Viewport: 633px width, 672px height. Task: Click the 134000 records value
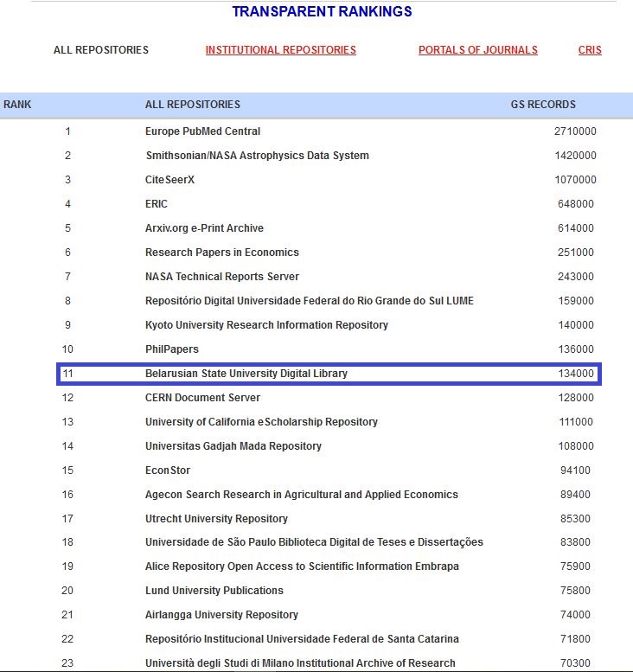click(576, 374)
